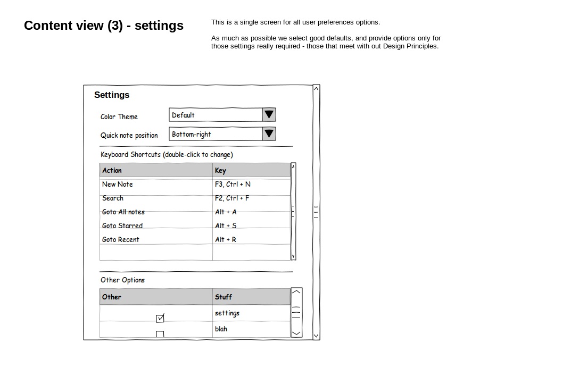Enable the unchecked checkbox beside blah
The width and height of the screenshot is (571, 392).
(160, 334)
